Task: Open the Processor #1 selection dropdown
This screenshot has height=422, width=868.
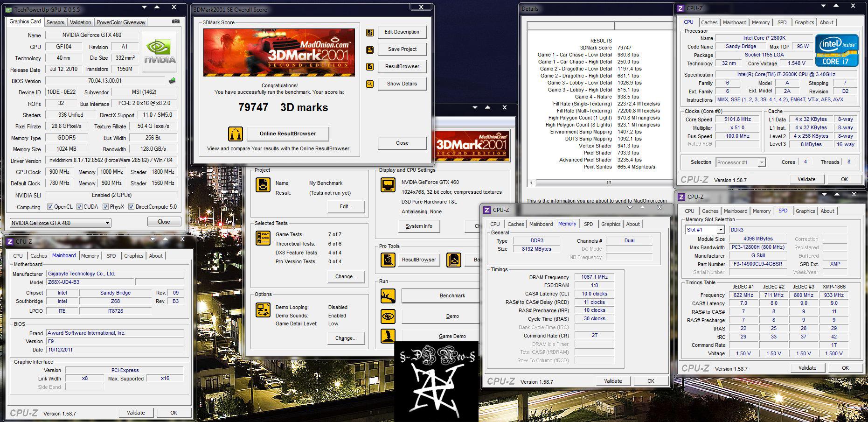Action: 741,162
